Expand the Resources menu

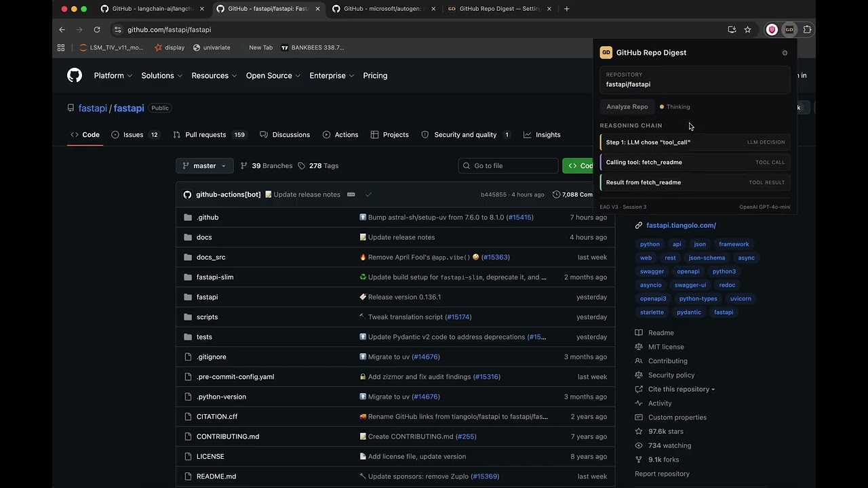pos(214,76)
